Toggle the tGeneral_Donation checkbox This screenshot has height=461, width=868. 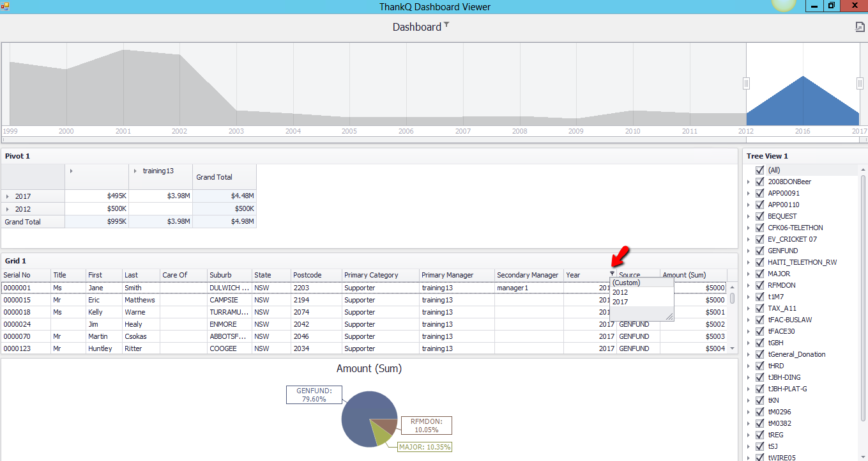759,354
